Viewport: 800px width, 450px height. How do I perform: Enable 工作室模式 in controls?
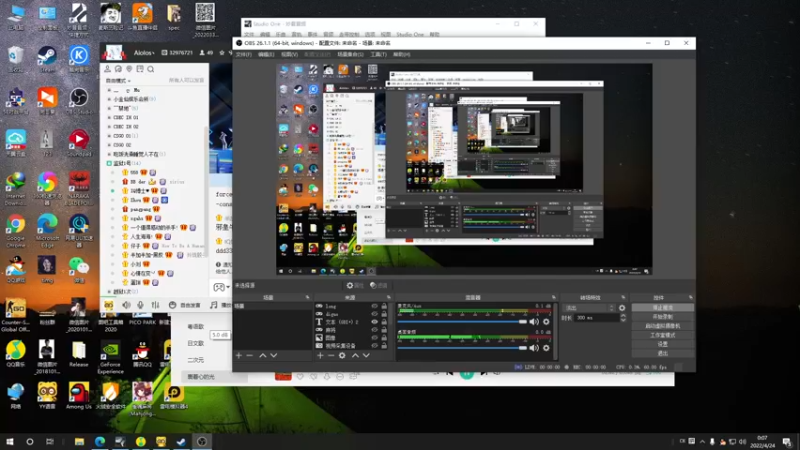tap(662, 335)
